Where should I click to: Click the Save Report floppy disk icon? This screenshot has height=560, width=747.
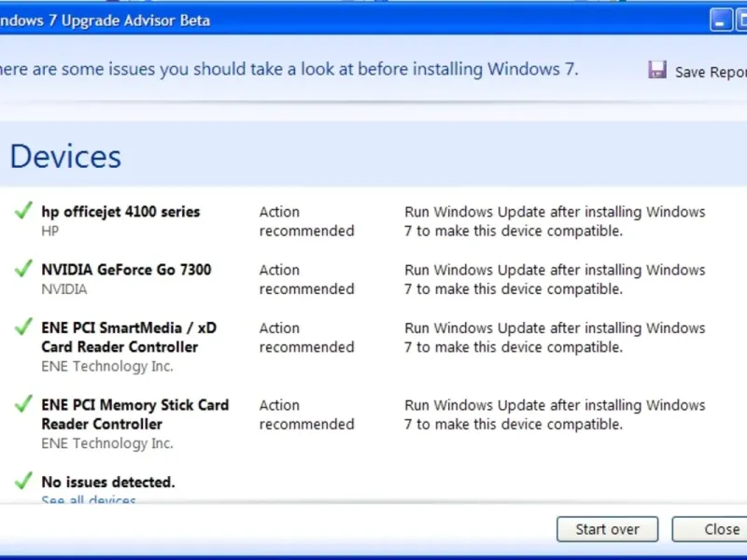657,70
